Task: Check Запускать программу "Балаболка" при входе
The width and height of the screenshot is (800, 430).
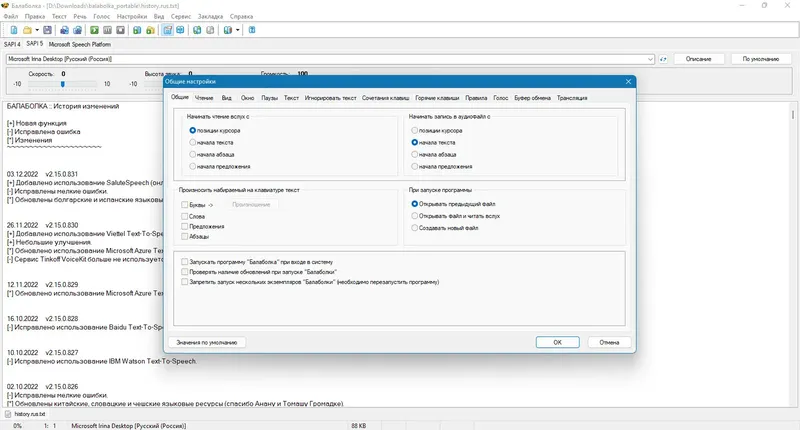Action: [185, 262]
